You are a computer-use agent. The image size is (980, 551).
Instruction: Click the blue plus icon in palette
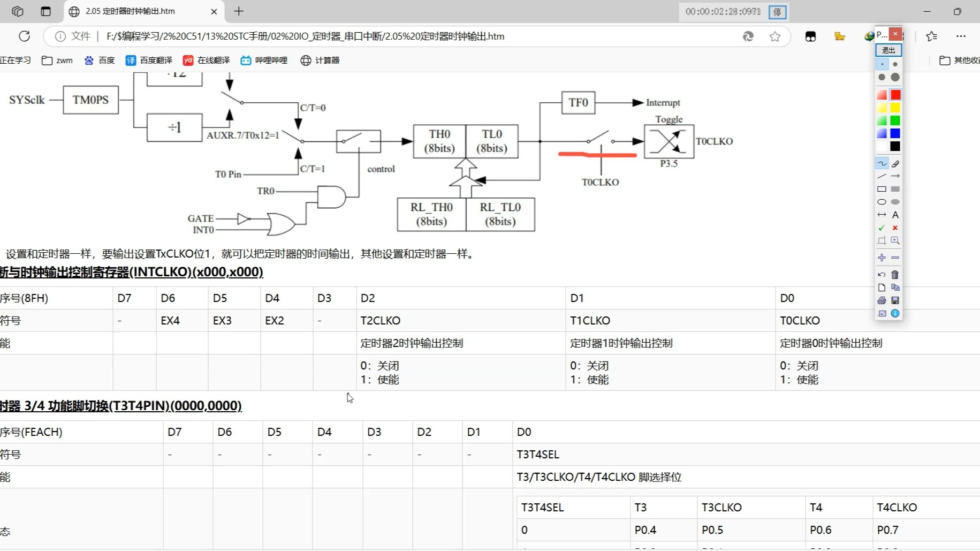(x=882, y=258)
